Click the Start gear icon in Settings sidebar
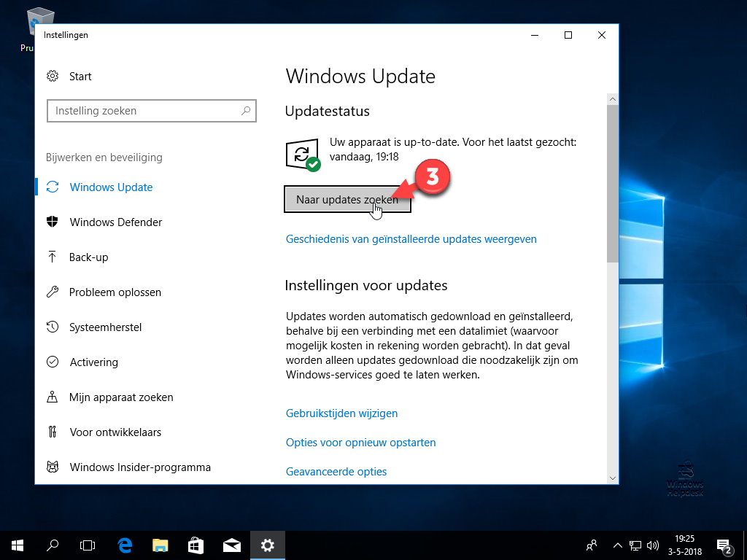This screenshot has height=560, width=747. coord(53,76)
